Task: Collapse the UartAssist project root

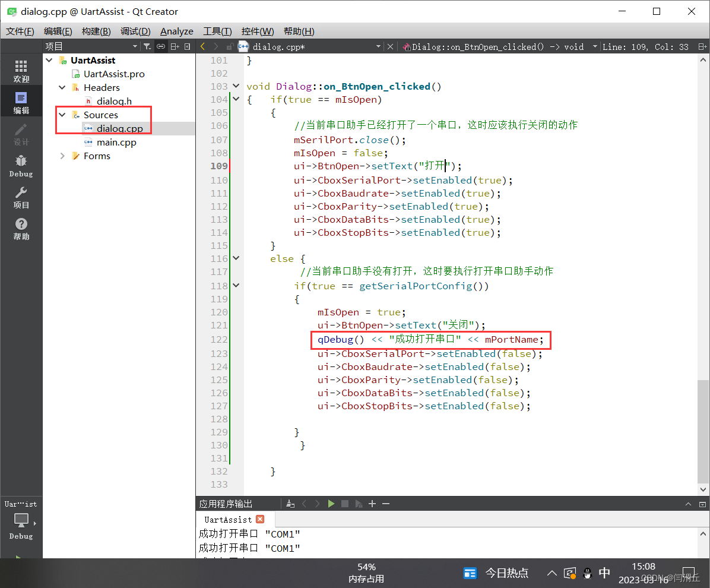Action: pos(49,60)
